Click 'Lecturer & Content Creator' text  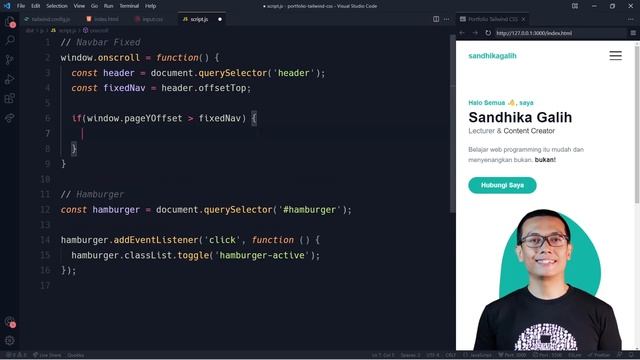pyautogui.click(x=511, y=131)
